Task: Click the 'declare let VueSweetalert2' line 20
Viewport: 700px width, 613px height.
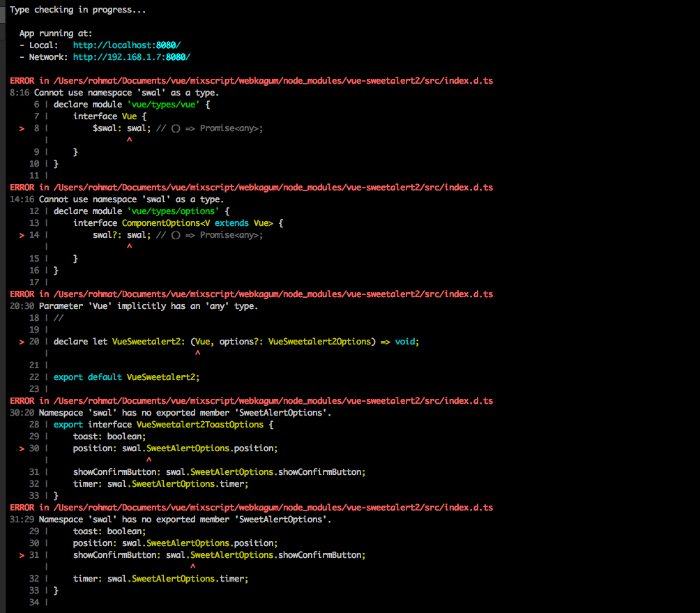Action: coord(236,342)
